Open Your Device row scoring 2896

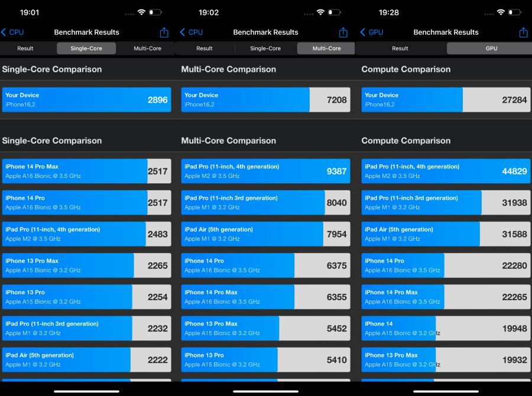coord(86,100)
